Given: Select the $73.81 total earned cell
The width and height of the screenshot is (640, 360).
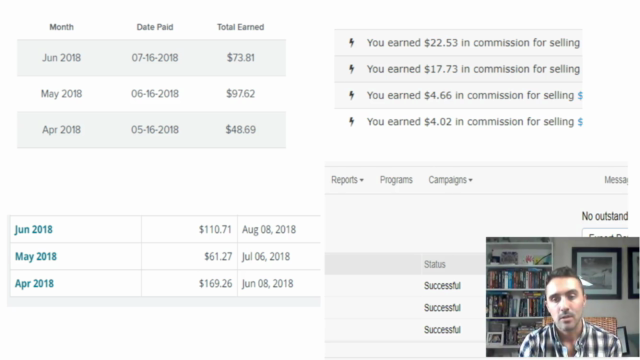Looking at the screenshot, I should click(x=241, y=58).
